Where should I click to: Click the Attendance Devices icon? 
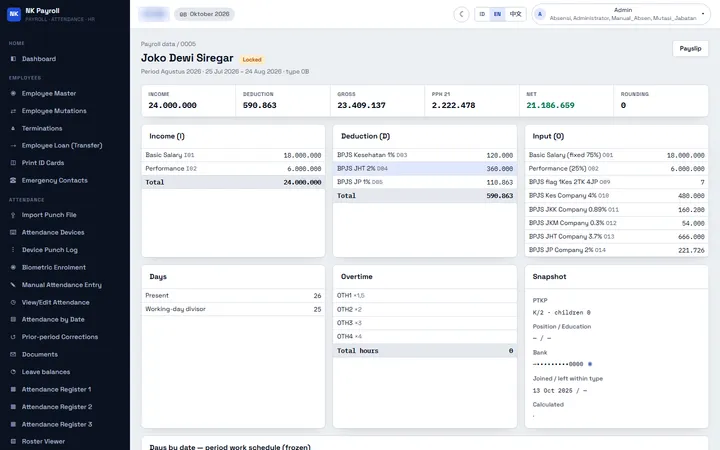tap(13, 232)
